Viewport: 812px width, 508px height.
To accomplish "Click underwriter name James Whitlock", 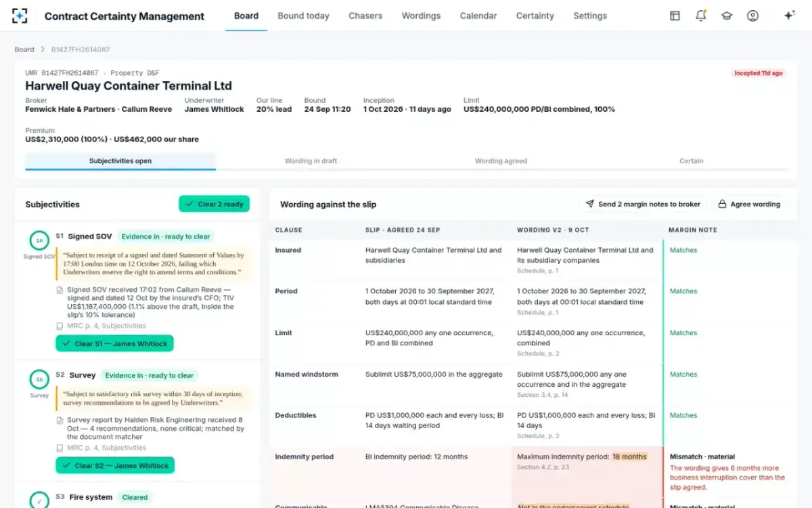I will point(215,109).
